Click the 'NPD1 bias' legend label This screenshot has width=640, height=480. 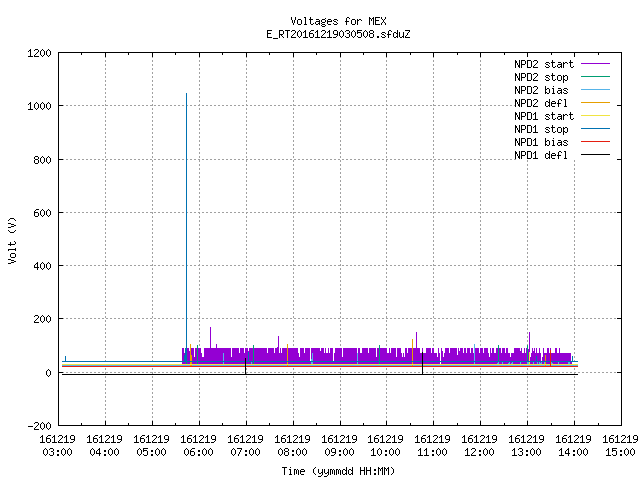point(541,142)
